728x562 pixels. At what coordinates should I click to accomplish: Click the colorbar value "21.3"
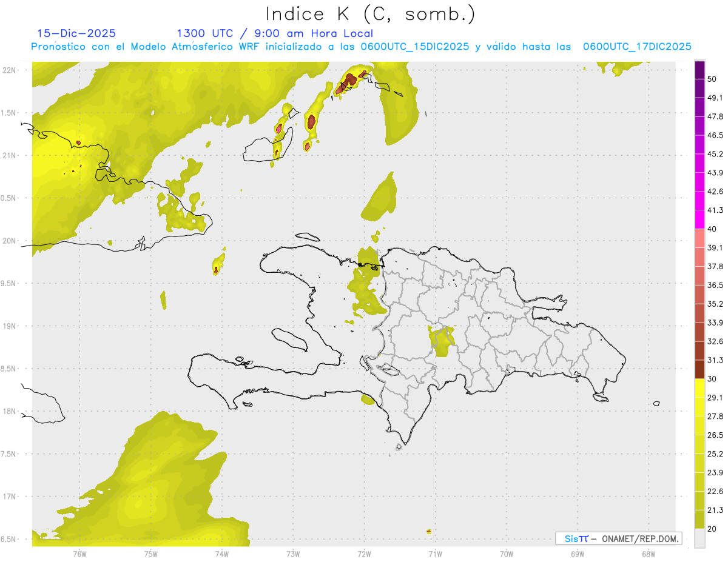pyautogui.click(x=715, y=510)
